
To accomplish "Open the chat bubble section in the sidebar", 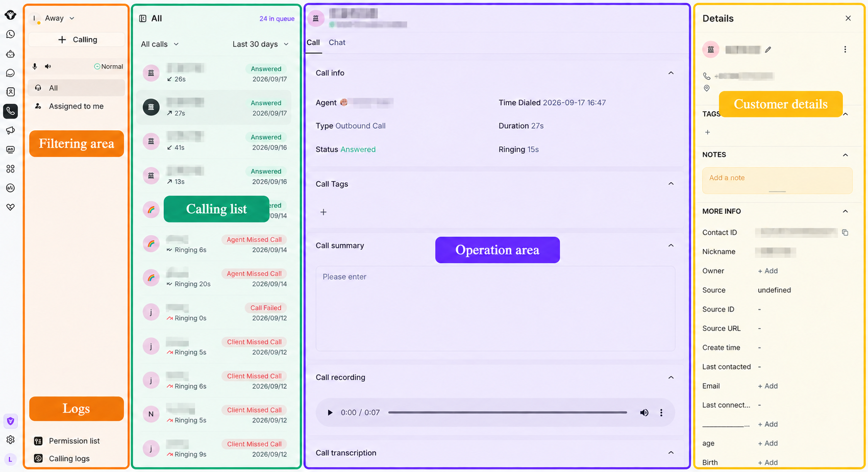I will (10, 73).
